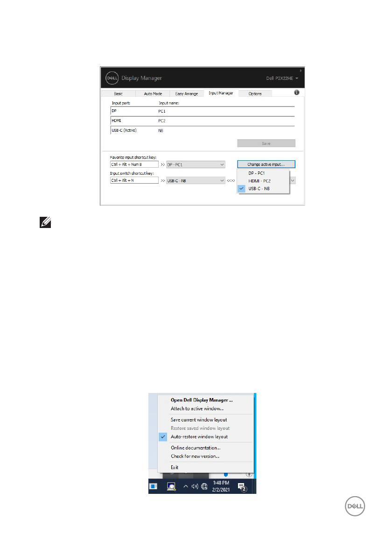Go to the Options tab
This screenshot has height=556, width=392.
point(255,93)
